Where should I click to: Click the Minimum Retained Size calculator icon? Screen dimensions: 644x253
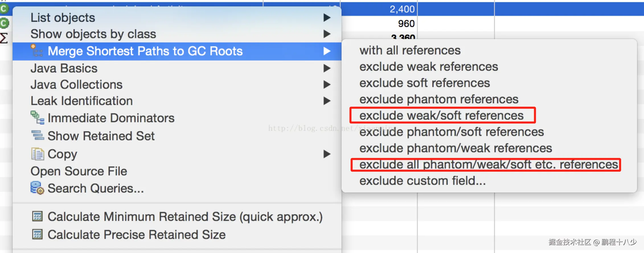click(x=37, y=217)
